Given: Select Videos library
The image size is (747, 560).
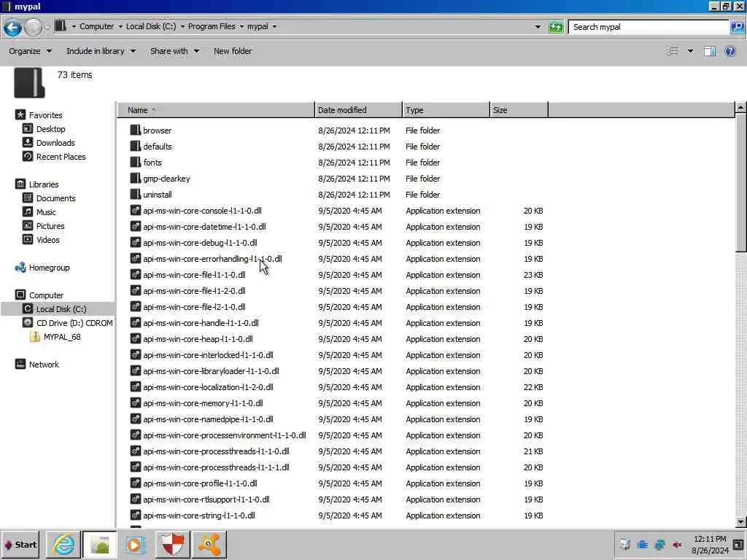Looking at the screenshot, I should pos(48,239).
